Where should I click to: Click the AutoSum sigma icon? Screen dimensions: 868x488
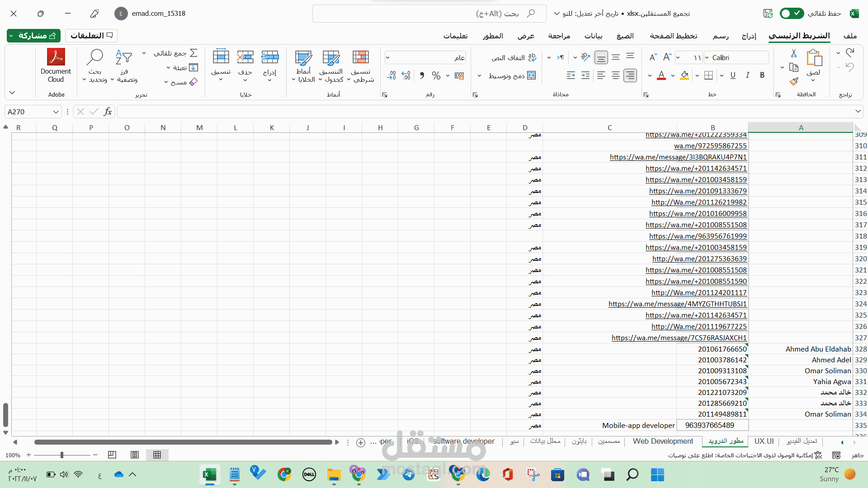click(193, 53)
